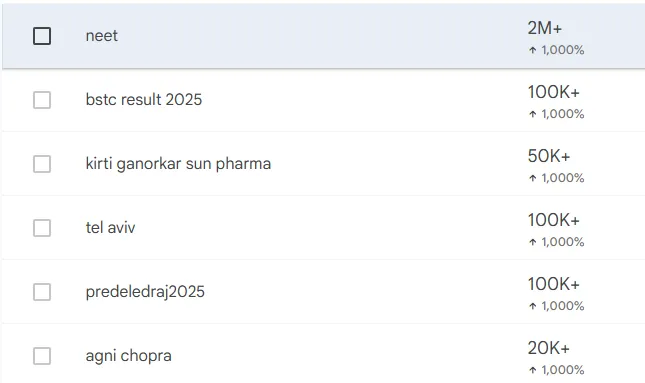View the tel aviv trend details

click(110, 227)
